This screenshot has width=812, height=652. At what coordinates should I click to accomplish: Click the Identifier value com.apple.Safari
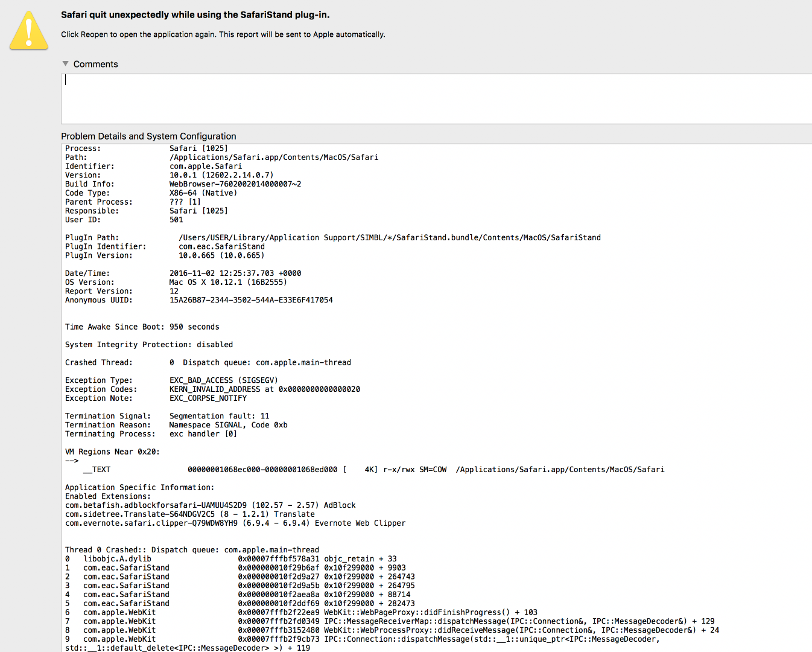click(206, 167)
